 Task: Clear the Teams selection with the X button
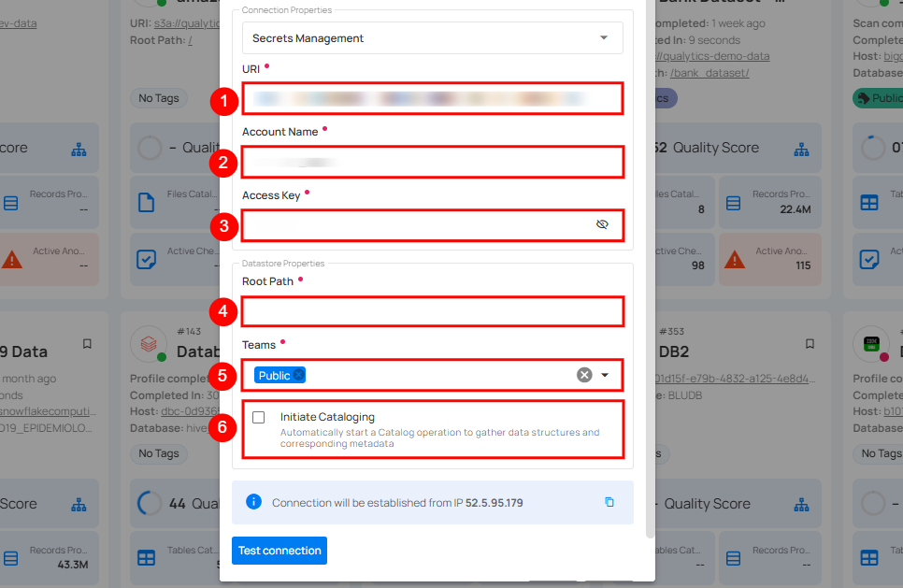(583, 374)
